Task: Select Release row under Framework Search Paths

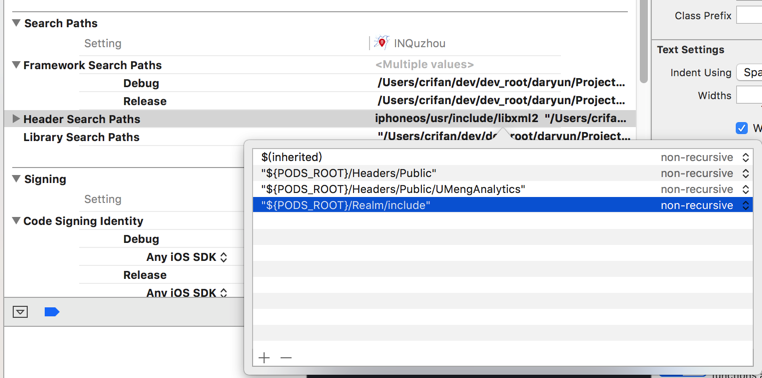Action: tap(145, 101)
